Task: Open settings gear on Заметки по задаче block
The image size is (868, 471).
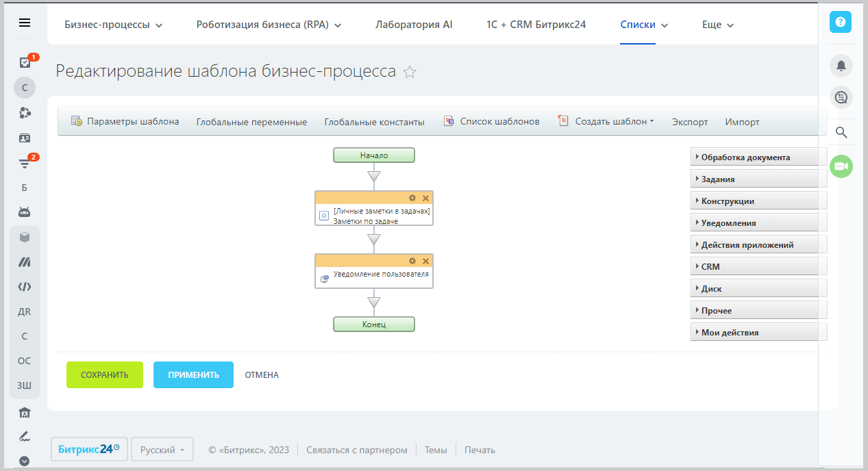Action: point(412,198)
